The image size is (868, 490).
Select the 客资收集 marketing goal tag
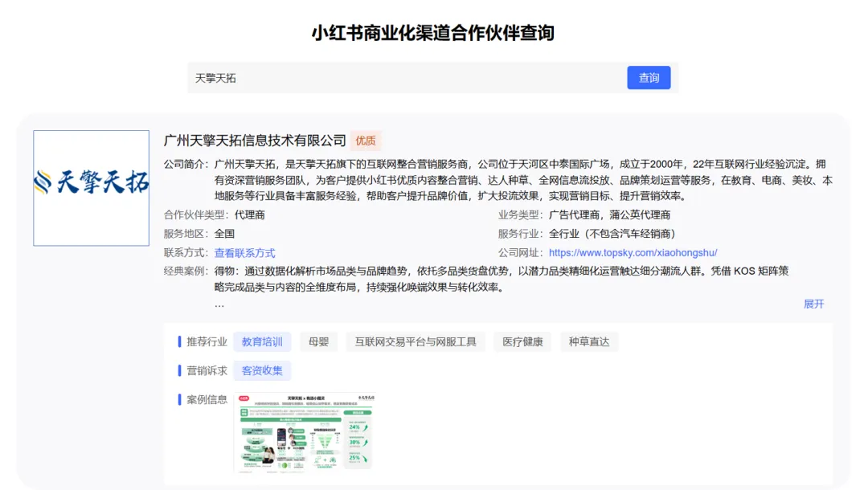coord(262,370)
